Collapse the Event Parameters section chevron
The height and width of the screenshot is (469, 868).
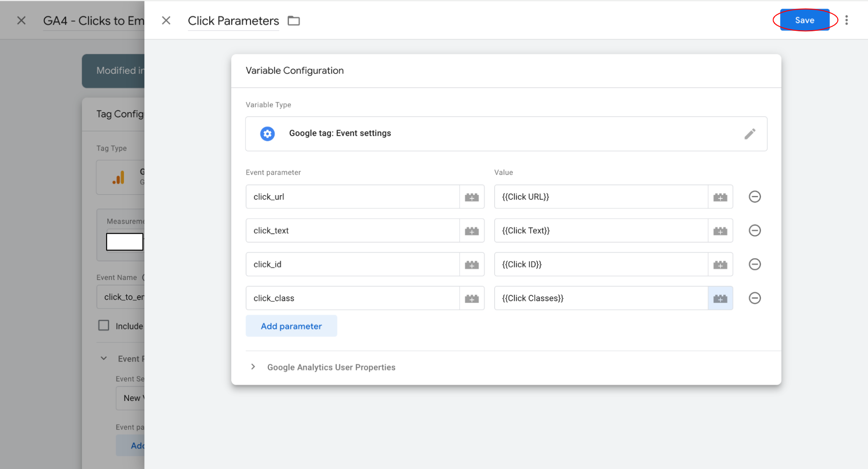click(x=104, y=358)
